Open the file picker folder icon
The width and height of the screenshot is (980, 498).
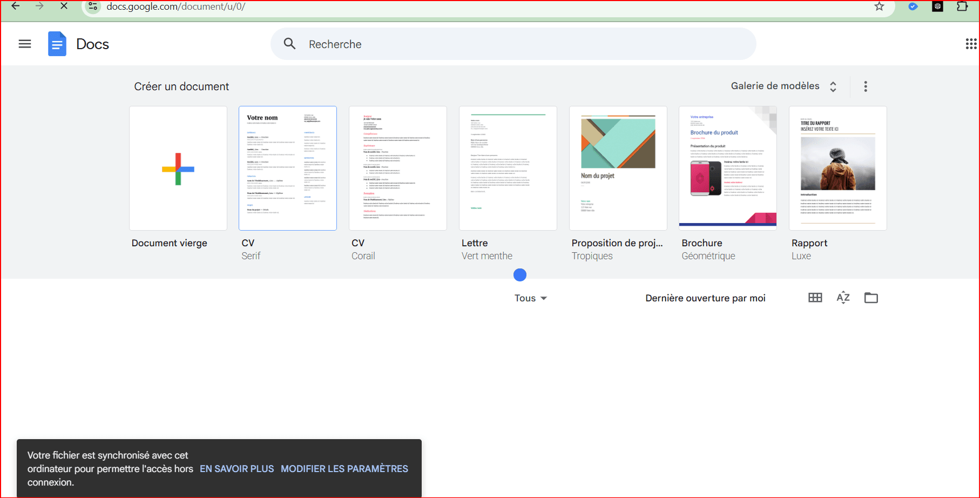(x=871, y=298)
